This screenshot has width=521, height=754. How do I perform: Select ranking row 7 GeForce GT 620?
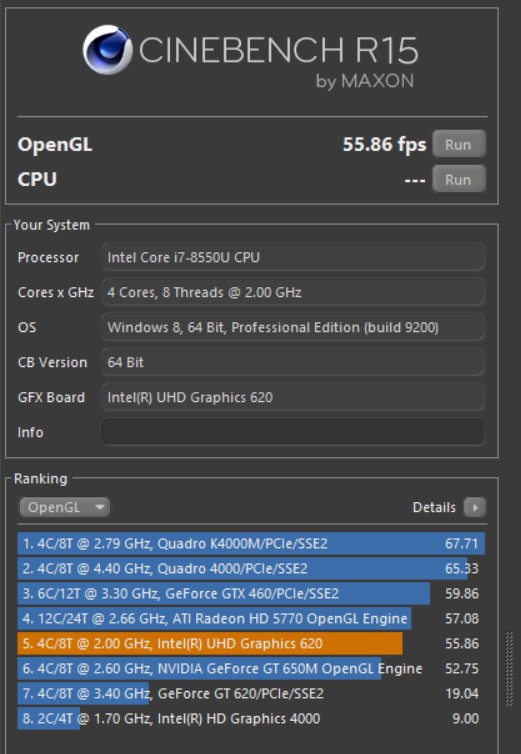tap(251, 694)
